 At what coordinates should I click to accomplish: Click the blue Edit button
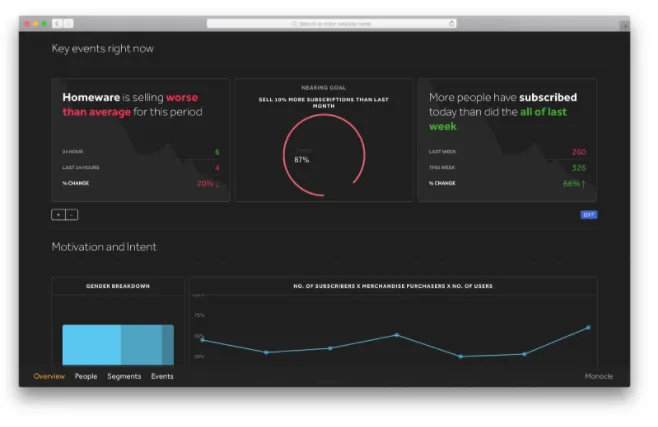[589, 215]
